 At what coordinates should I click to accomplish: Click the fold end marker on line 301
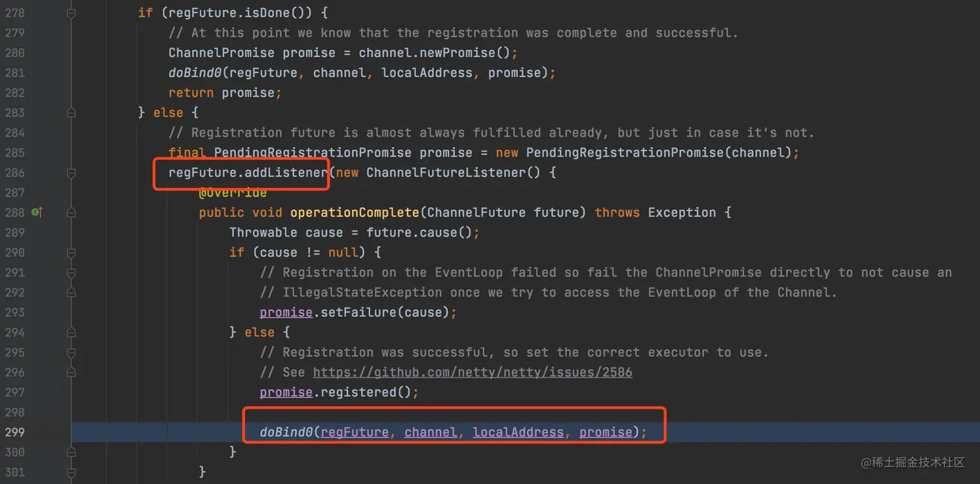(71, 472)
